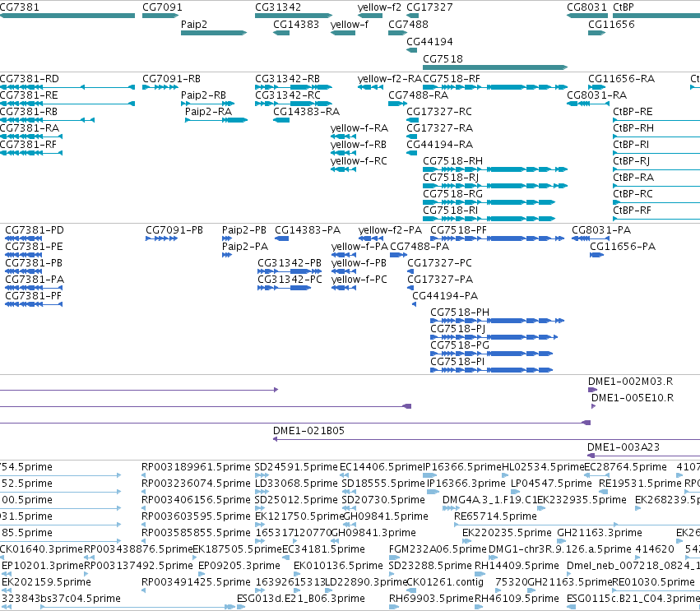Select protein CG11656-PA

coord(623,247)
